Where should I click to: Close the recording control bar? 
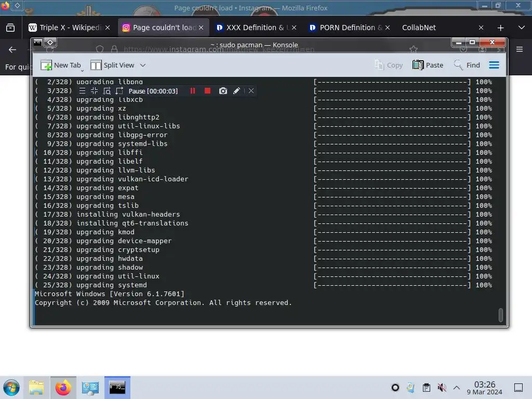click(x=251, y=91)
